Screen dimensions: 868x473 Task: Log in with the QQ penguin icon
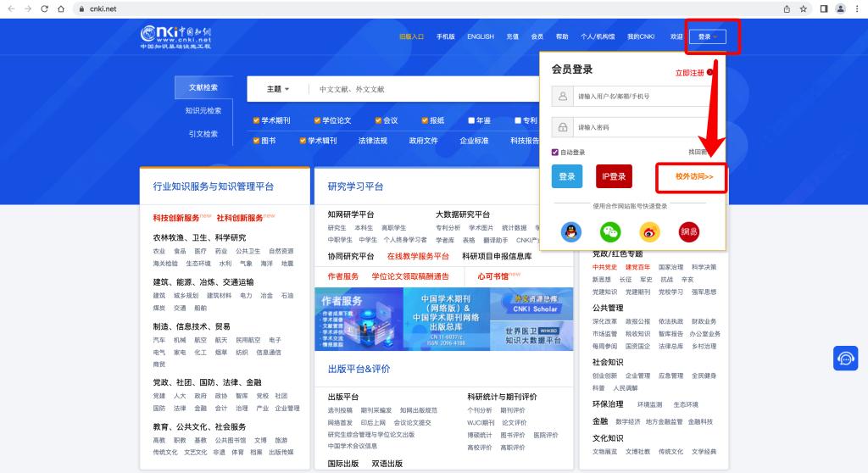(x=570, y=231)
